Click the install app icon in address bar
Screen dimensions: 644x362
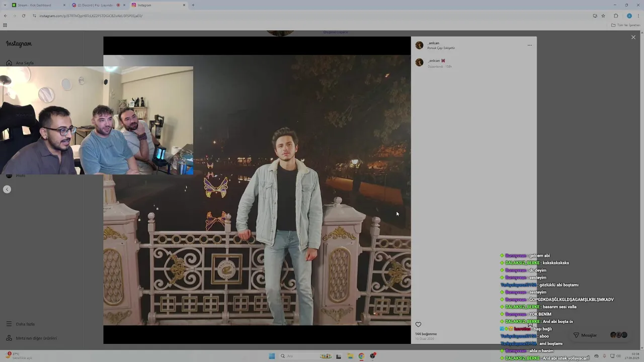(595, 16)
